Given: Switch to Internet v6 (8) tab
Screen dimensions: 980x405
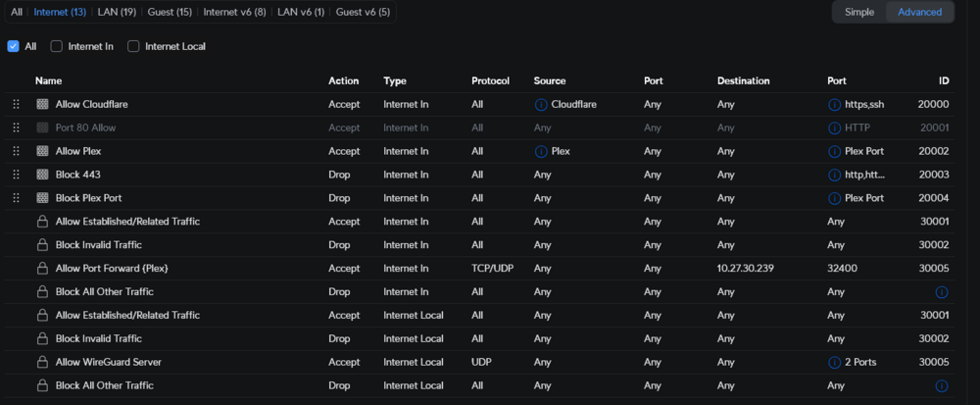Looking at the screenshot, I should tap(235, 12).
